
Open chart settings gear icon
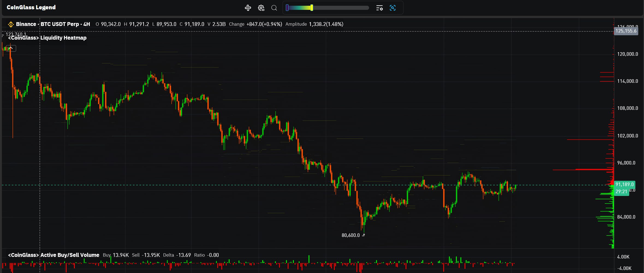(261, 8)
